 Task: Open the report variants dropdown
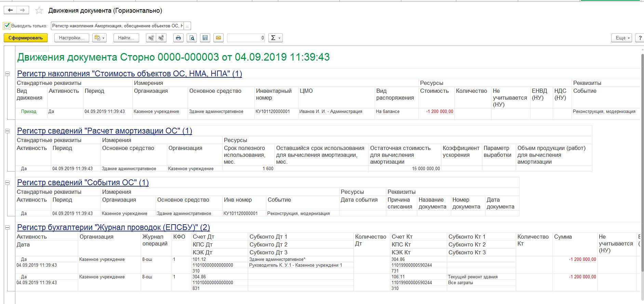click(99, 38)
